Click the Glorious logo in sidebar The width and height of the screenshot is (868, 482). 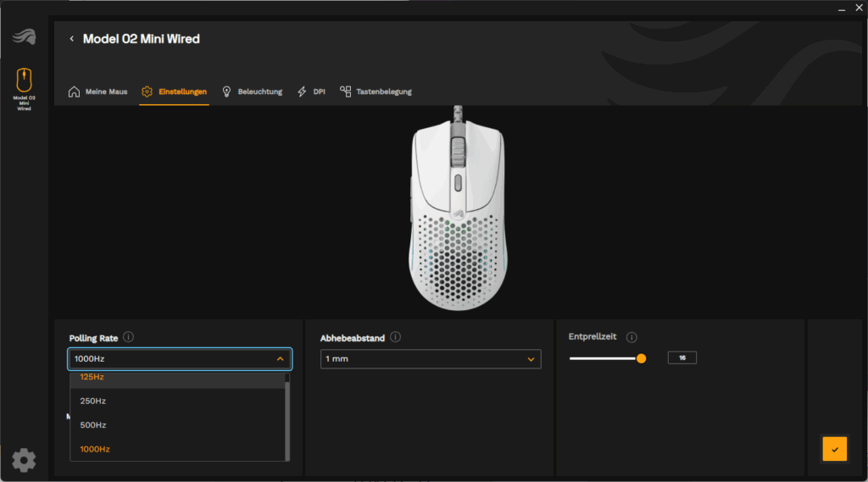tap(24, 38)
